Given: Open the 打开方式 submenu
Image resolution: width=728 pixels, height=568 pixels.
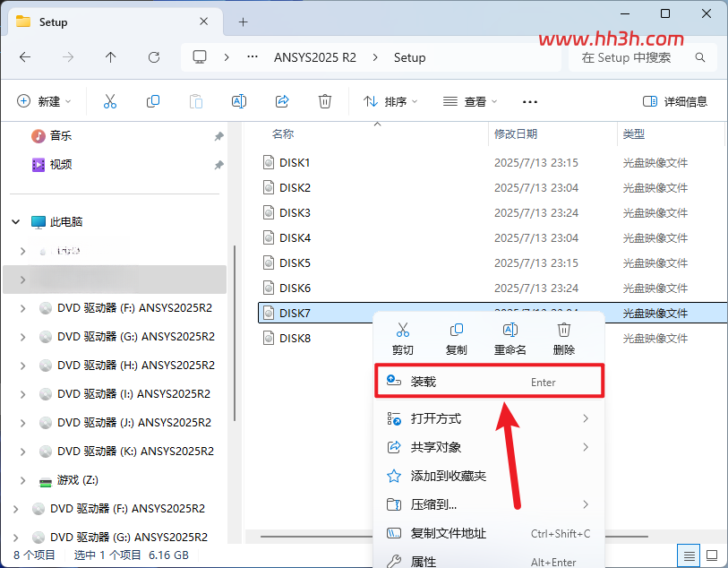Looking at the screenshot, I should click(x=489, y=418).
